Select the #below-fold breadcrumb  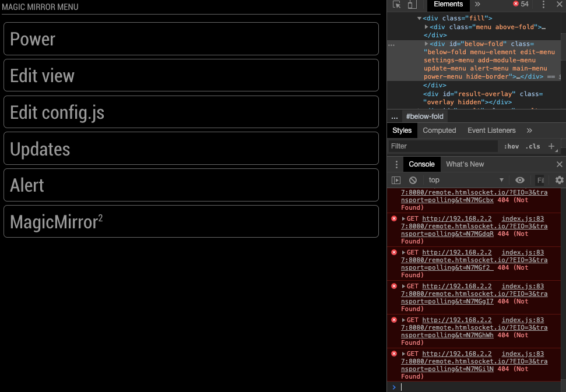coord(424,116)
